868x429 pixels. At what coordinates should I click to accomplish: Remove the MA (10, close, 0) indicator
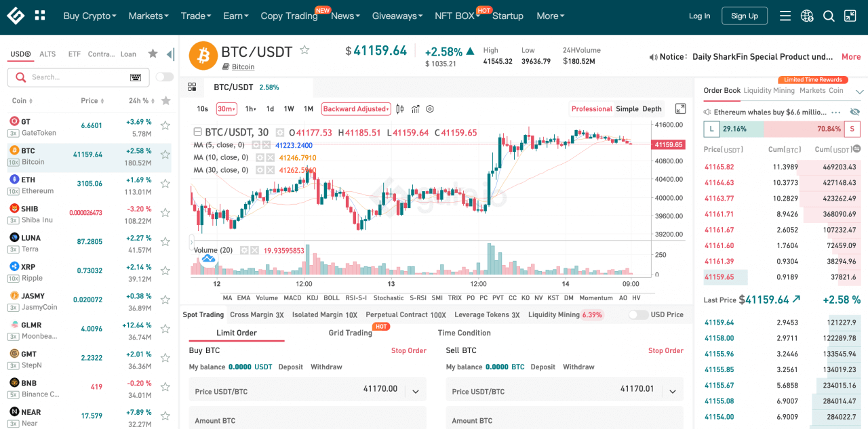(x=270, y=158)
